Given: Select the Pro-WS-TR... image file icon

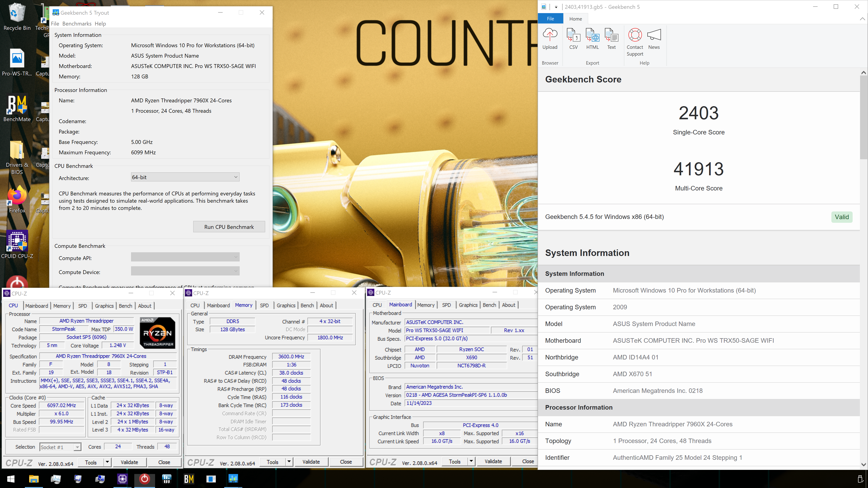Looking at the screenshot, I should click(x=17, y=63).
